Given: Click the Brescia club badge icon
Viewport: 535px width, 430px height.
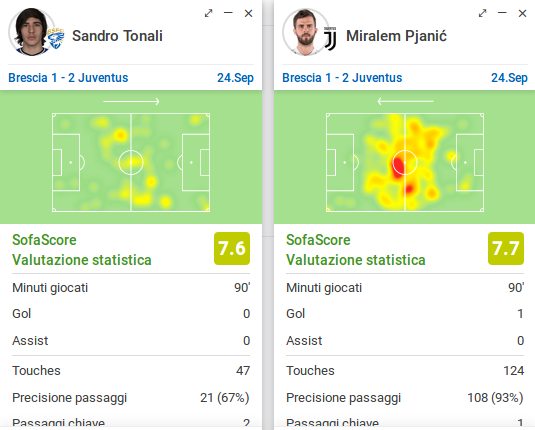Looking at the screenshot, I should coord(56,38).
